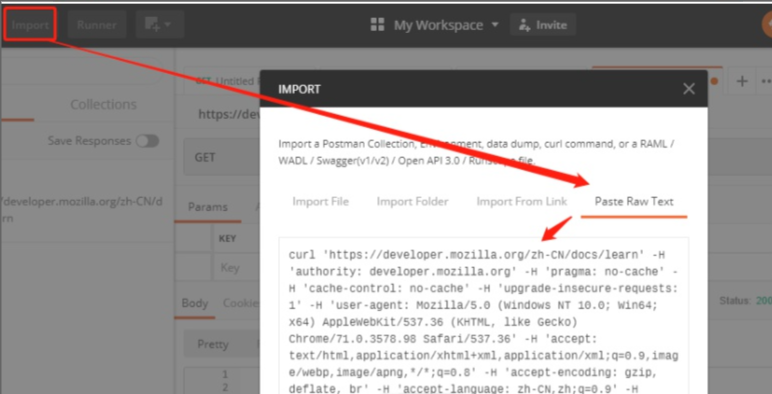
Task: Select the Paste Raw Text tab
Action: tap(634, 201)
